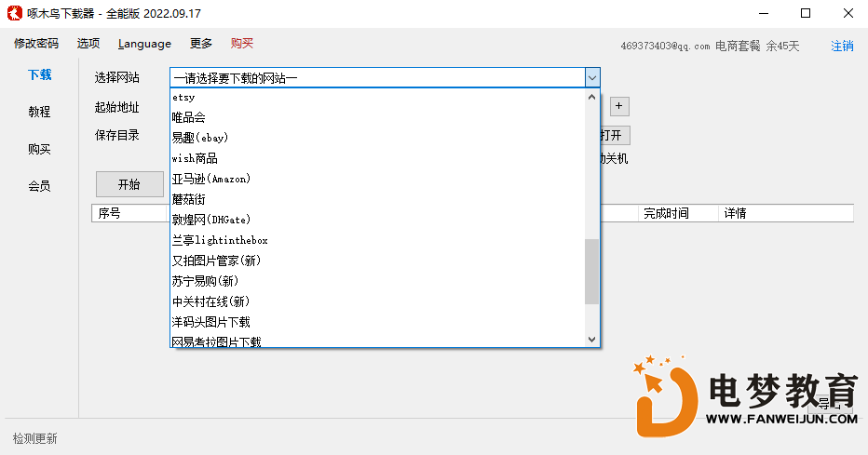Select 蘑菇街 from the list
The width and height of the screenshot is (868, 455).
(377, 199)
